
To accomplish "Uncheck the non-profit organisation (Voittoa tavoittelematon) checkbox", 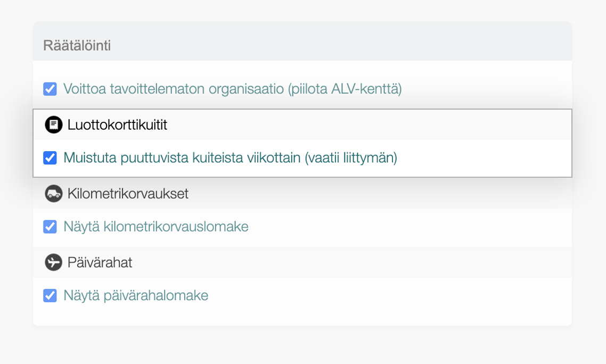I will click(x=50, y=89).
